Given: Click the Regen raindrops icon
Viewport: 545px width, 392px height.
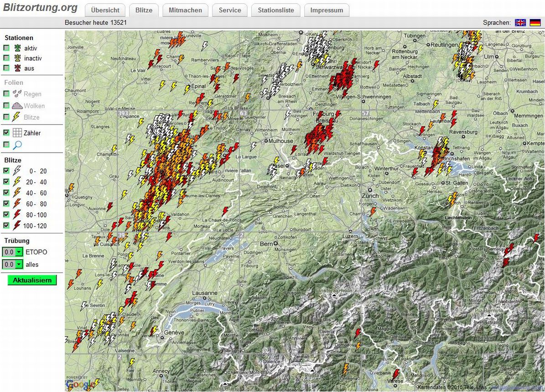Looking at the screenshot, I should 17,94.
